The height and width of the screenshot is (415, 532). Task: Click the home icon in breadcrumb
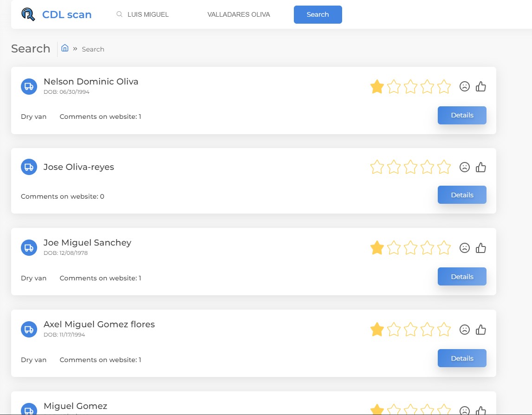(65, 48)
